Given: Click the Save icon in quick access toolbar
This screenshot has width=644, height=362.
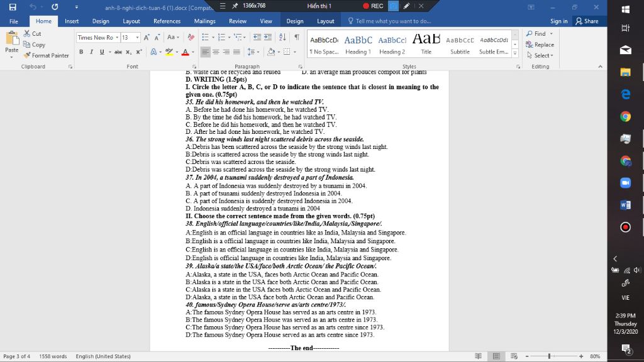Looking at the screenshot, I should point(13,7).
